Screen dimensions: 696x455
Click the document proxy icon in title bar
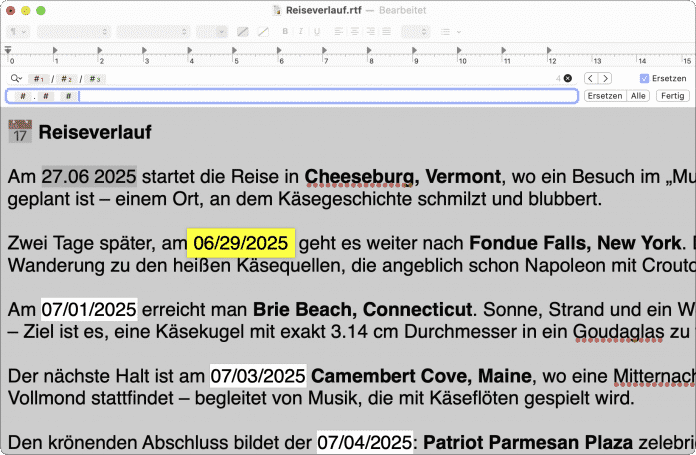click(277, 10)
